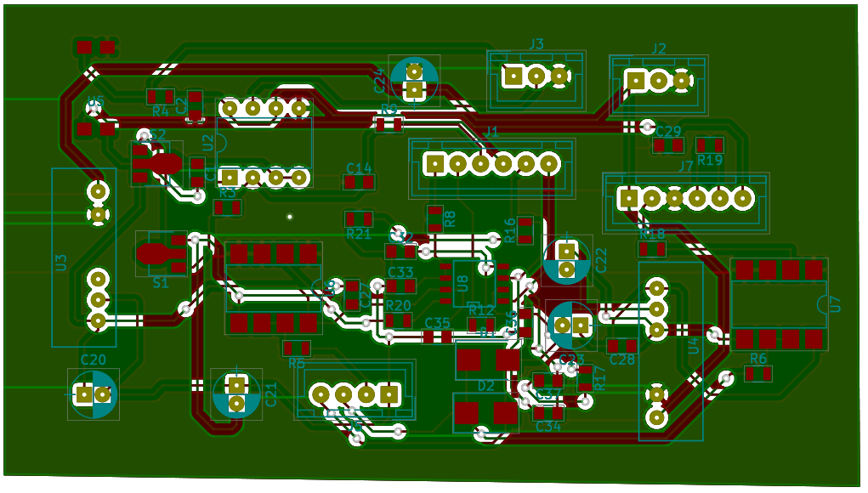Viewport: 868px width, 493px height.
Task: Select diode D2 footprint
Action: coord(485,414)
